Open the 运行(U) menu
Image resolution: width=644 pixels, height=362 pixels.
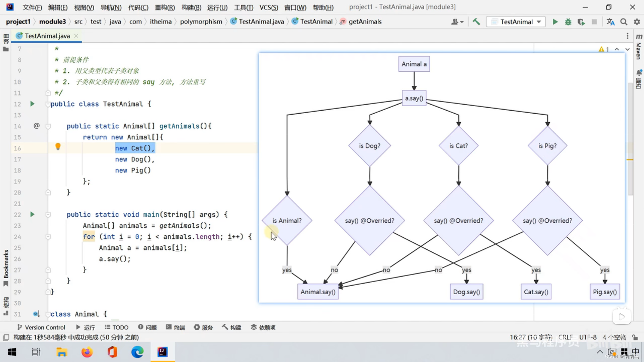(x=217, y=7)
